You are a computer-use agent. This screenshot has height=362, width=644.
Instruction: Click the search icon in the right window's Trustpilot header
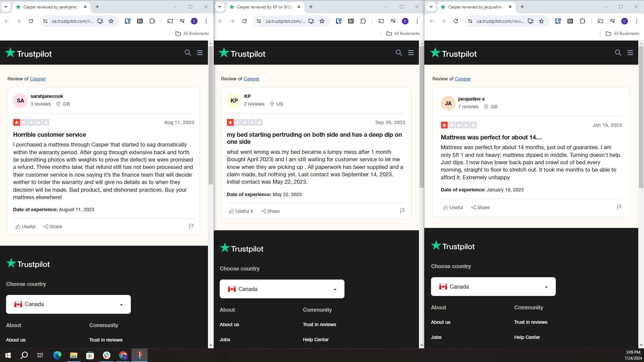tap(618, 53)
